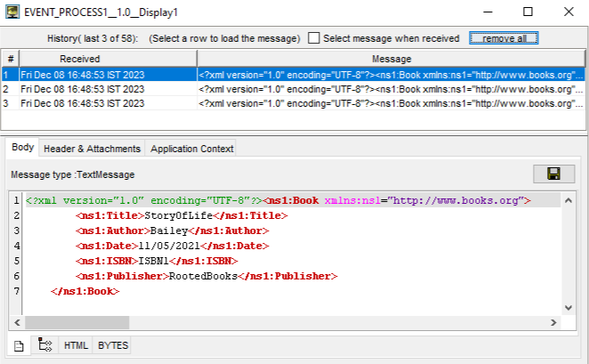
Task: Select history row 1 received timestamp
Action: pyautogui.click(x=83, y=75)
